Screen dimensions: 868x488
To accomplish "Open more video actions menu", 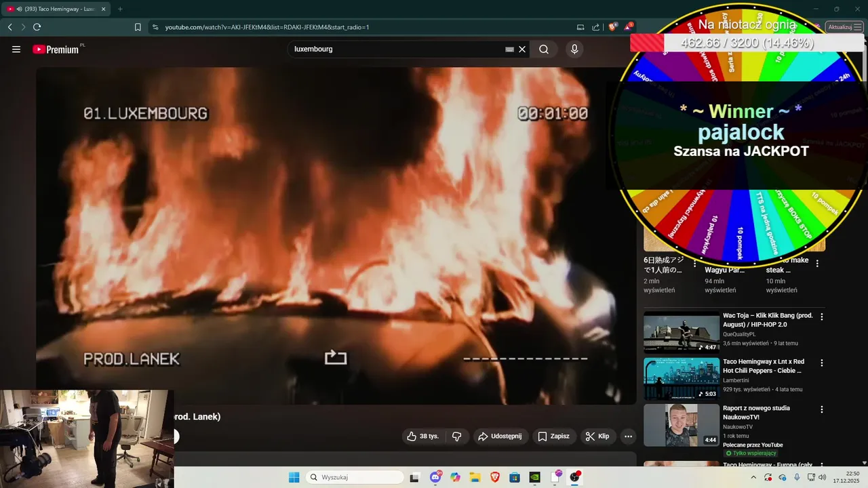I will pos(629,436).
